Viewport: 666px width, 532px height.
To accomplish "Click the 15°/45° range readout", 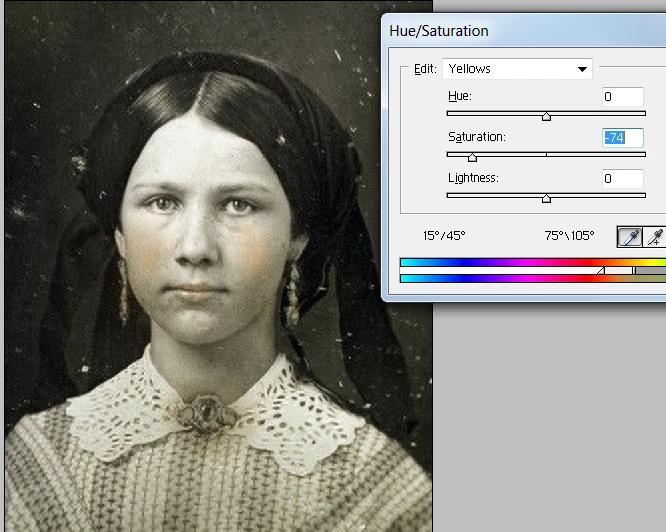I will coord(444,236).
